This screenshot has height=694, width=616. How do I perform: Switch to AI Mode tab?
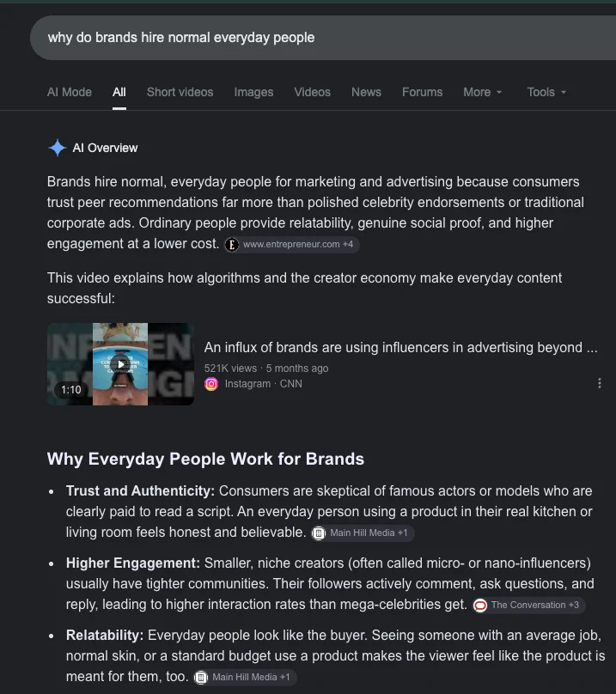pos(70,92)
